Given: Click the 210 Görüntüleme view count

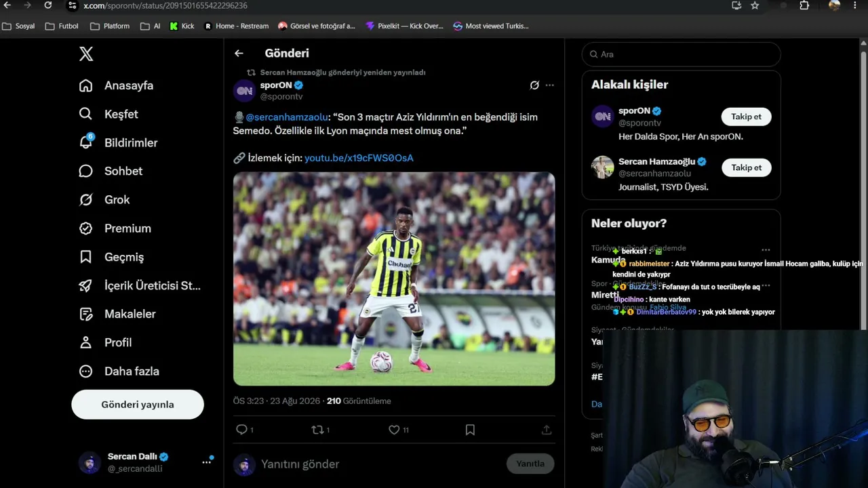Looking at the screenshot, I should coord(359,401).
